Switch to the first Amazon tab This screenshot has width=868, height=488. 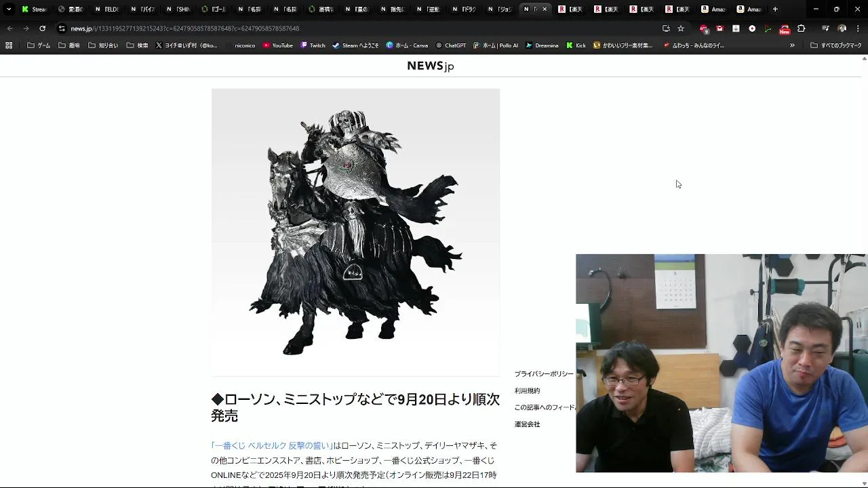click(713, 9)
